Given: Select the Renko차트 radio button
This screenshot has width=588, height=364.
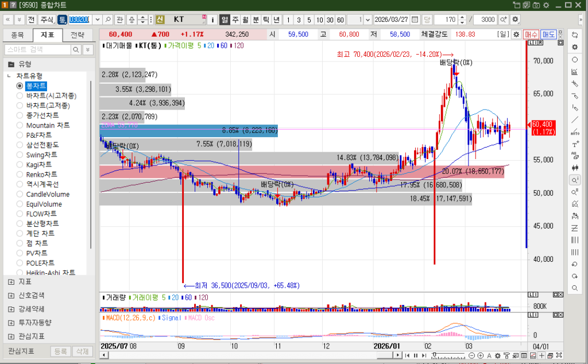Looking at the screenshot, I should coord(20,175).
